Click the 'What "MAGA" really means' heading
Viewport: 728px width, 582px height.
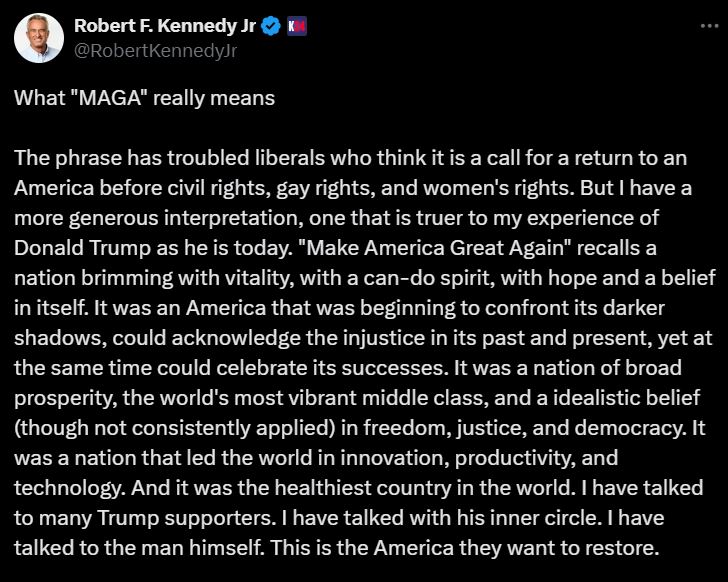point(144,98)
